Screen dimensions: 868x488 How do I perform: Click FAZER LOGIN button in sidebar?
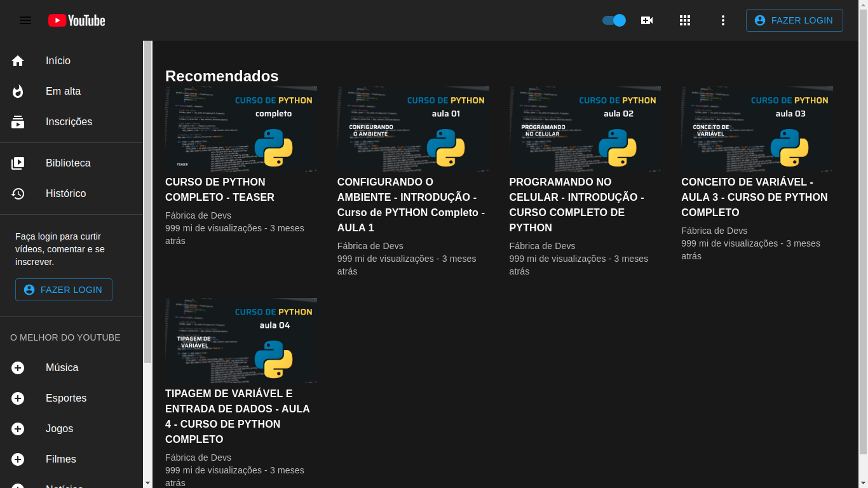(x=64, y=290)
